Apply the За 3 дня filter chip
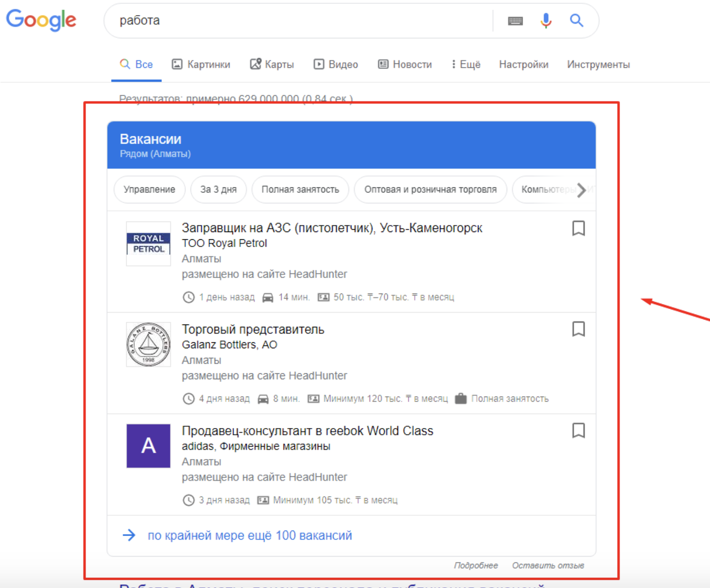 tap(219, 189)
